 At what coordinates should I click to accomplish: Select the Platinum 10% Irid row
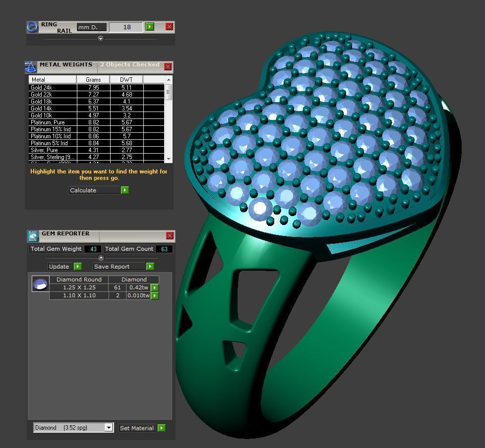(97, 136)
